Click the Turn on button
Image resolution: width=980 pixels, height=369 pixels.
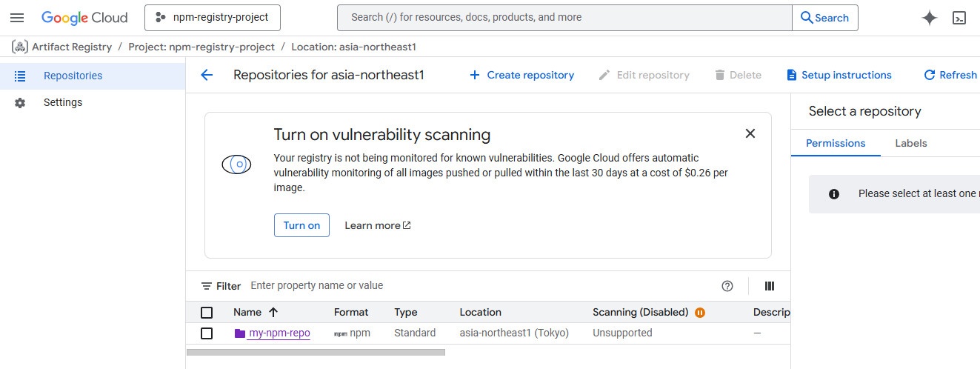click(301, 225)
